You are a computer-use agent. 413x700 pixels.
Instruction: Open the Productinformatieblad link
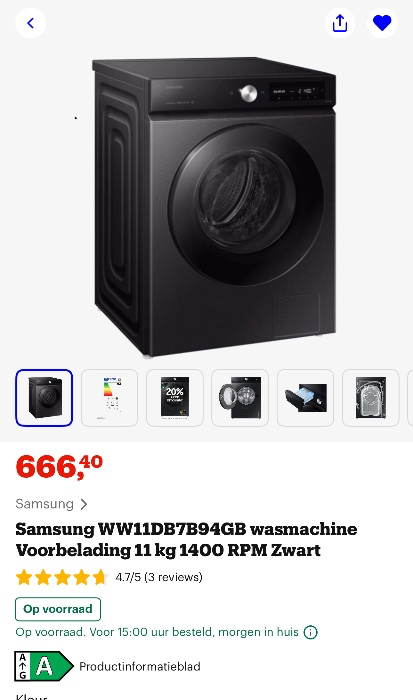(x=140, y=667)
